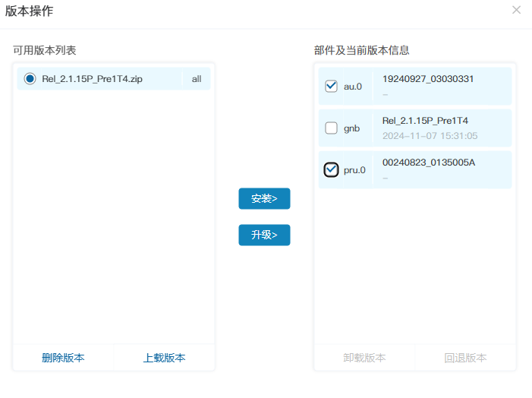The image size is (532, 398).
Task: Click the pru.0 component label
Action: pyautogui.click(x=354, y=170)
